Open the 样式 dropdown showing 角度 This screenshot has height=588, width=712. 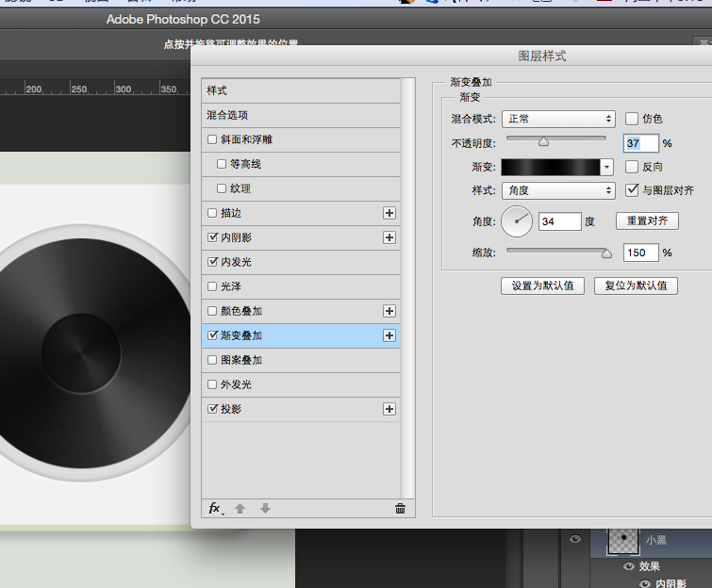click(x=558, y=190)
